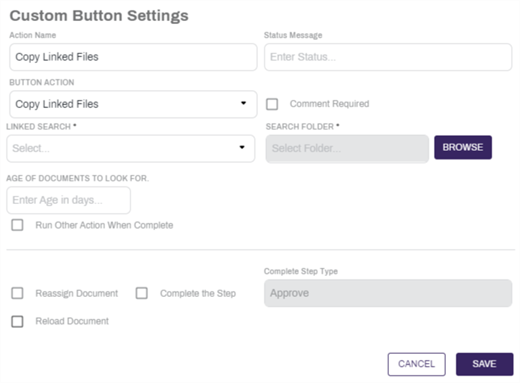Cancel the custom button settings
520x383 pixels.
pyautogui.click(x=416, y=364)
